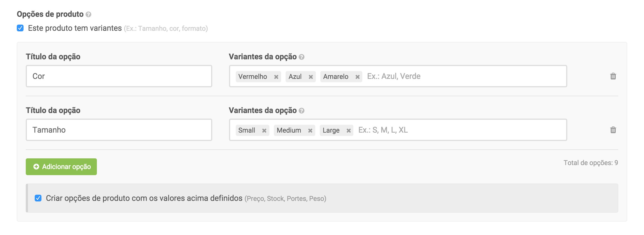644x235 pixels.
Task: Uncheck Este produto tem variantes
Action: click(x=20, y=28)
